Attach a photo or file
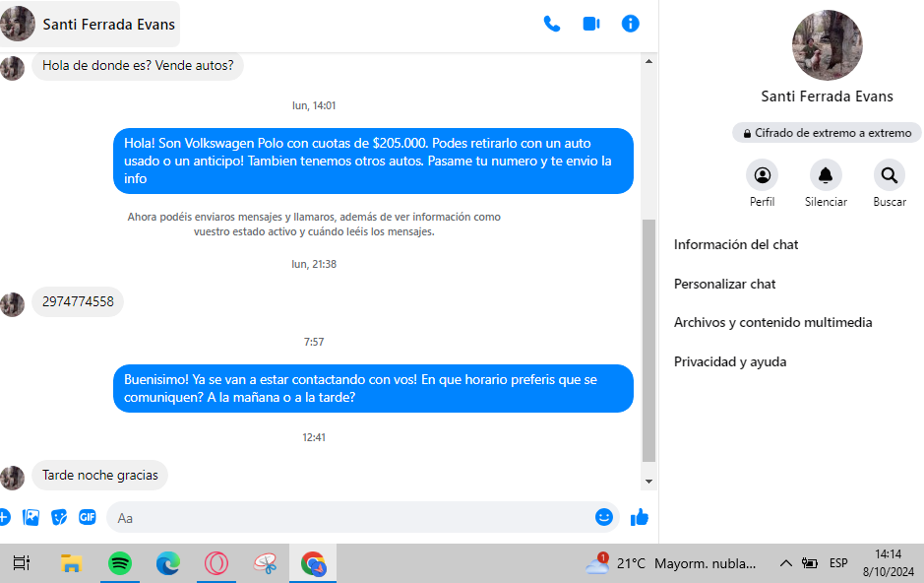The height and width of the screenshot is (583, 924). [31, 517]
